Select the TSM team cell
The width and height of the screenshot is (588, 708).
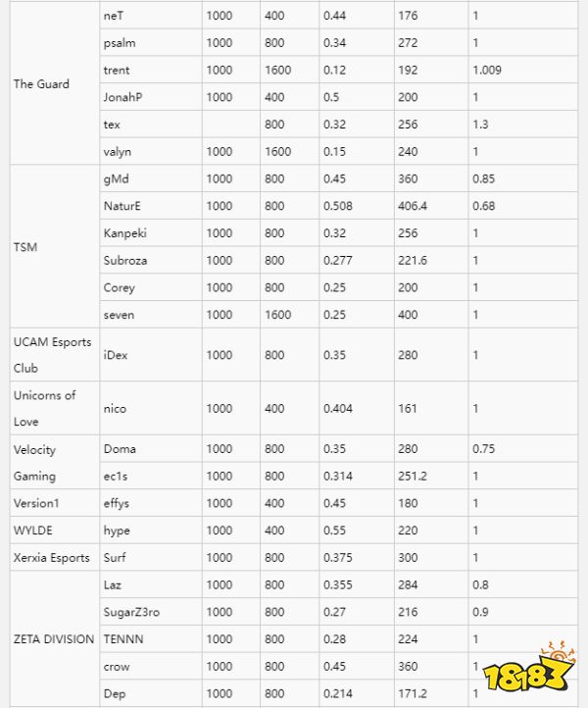pyautogui.click(x=25, y=247)
